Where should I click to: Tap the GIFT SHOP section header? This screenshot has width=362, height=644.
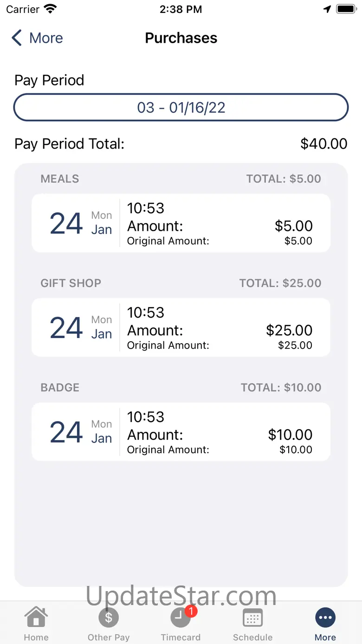point(71,283)
